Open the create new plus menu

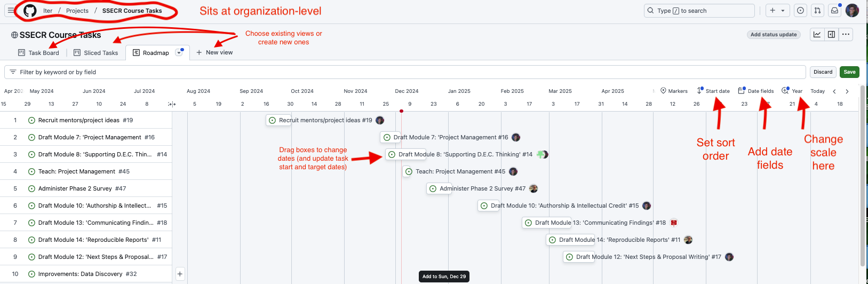(778, 11)
